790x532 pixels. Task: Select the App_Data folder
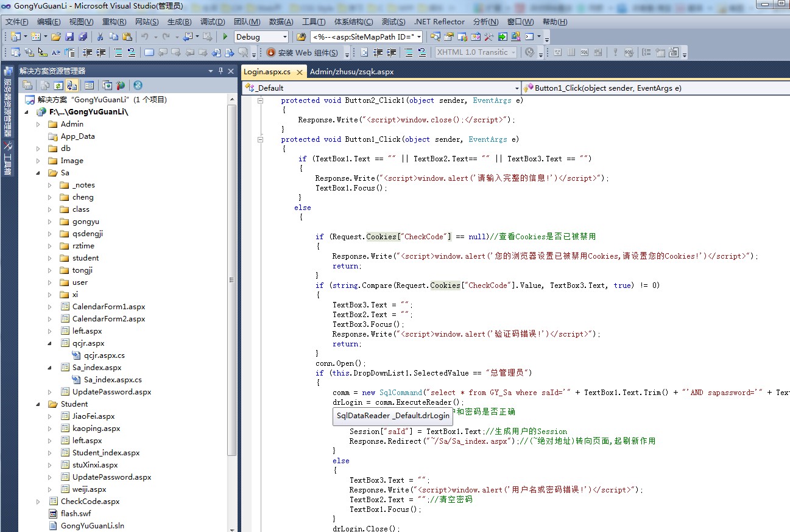pos(77,136)
